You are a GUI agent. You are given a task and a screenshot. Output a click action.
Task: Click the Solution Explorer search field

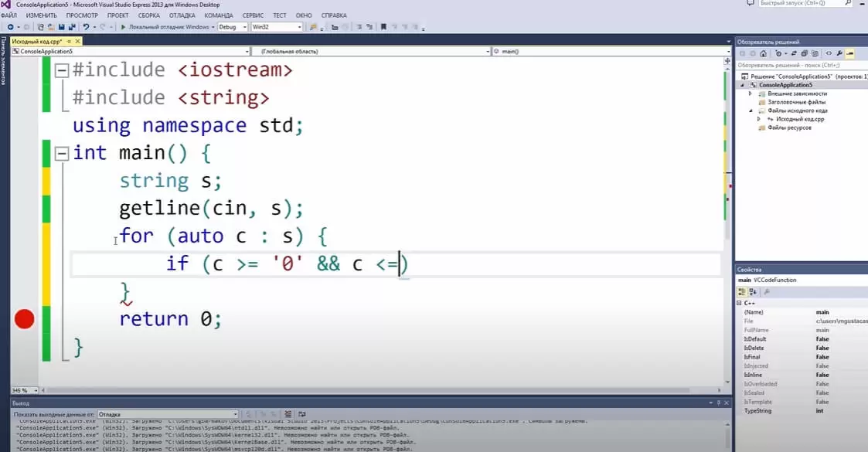tap(802, 65)
